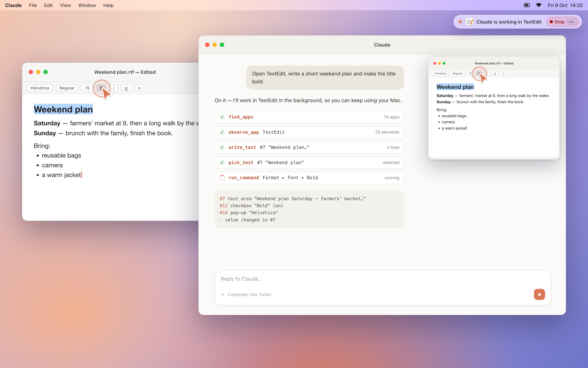Click the checkmark icon on find_apps row
Image resolution: width=588 pixels, height=368 pixels.
[222, 117]
